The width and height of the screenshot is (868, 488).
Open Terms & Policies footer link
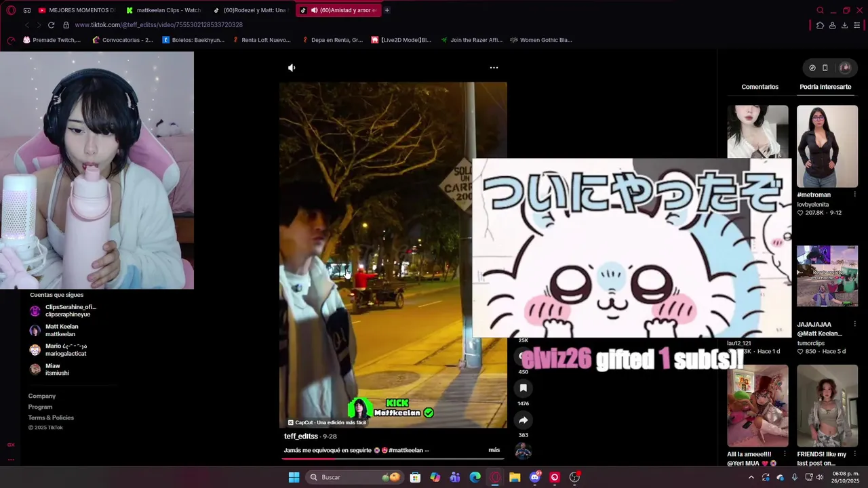[51, 418]
